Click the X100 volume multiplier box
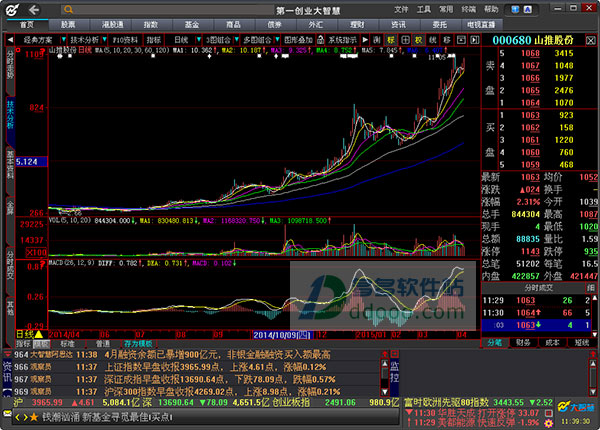The height and width of the screenshot is (430, 600). pos(36,252)
